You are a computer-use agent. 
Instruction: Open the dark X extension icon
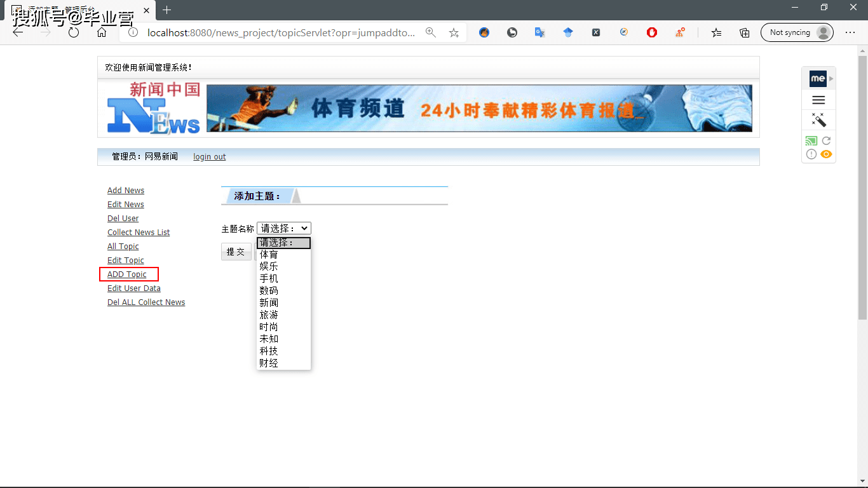click(x=596, y=32)
